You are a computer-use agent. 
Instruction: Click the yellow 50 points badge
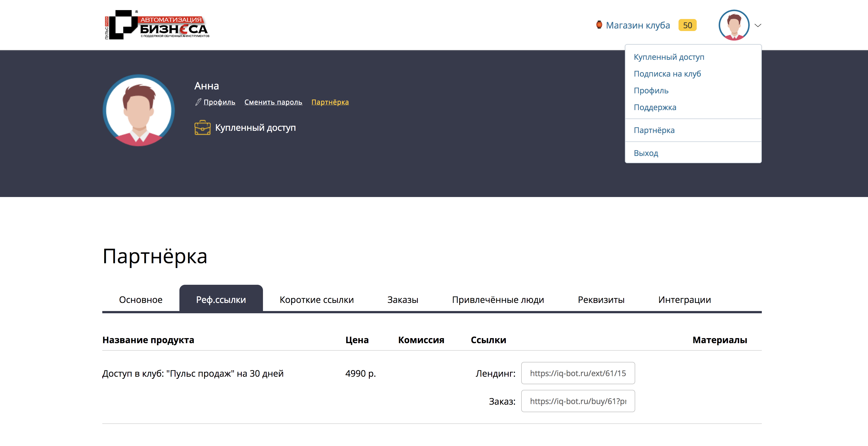pyautogui.click(x=687, y=25)
